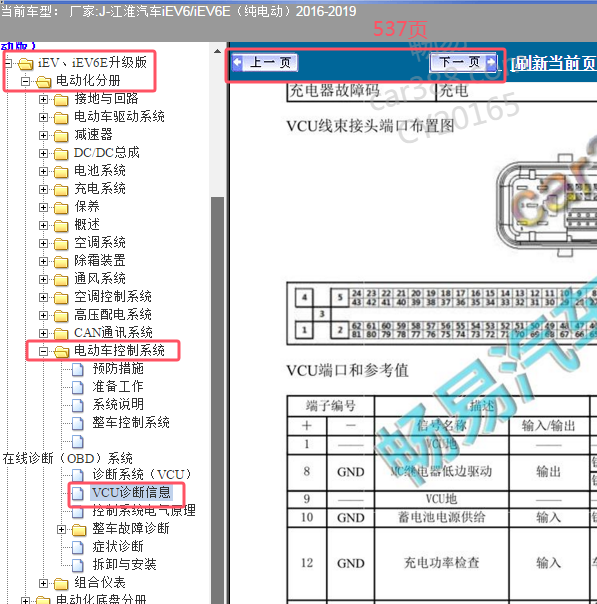Click the 预防措施 document icon
This screenshot has height=604, width=597.
click(78, 369)
